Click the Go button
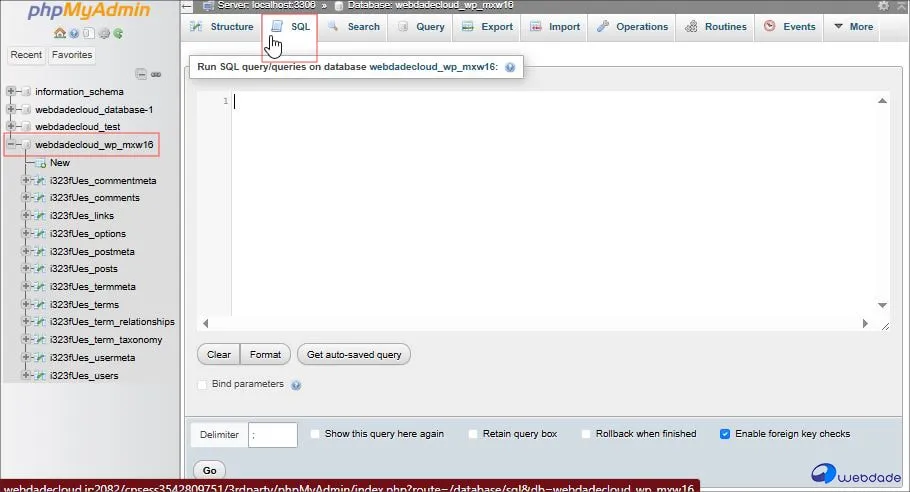 click(x=209, y=470)
